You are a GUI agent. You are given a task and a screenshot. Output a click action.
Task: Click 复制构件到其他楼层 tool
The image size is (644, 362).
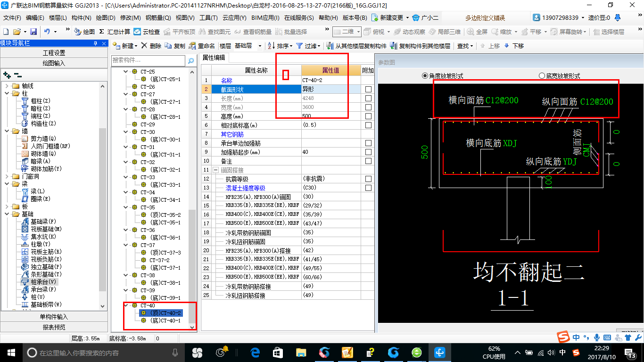coord(420,46)
